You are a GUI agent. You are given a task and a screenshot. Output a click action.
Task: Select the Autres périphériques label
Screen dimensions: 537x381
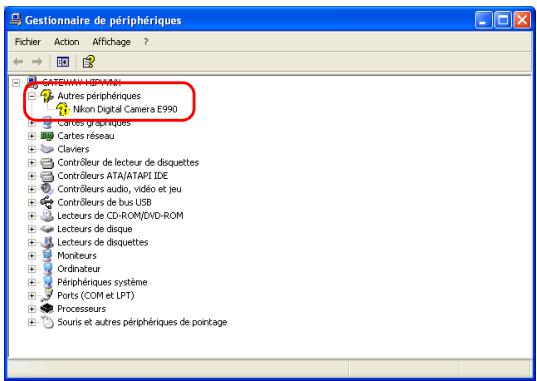point(99,96)
